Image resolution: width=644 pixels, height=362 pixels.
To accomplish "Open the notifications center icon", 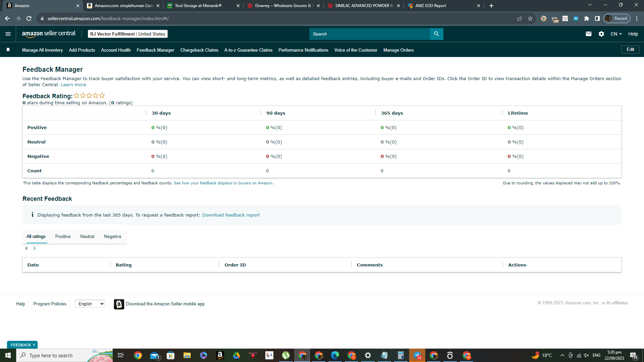I will (634, 355).
